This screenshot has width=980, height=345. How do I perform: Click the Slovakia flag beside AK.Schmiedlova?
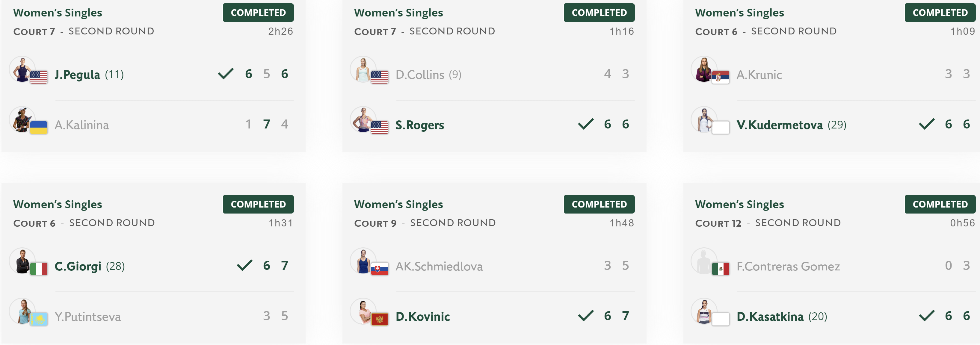click(380, 269)
